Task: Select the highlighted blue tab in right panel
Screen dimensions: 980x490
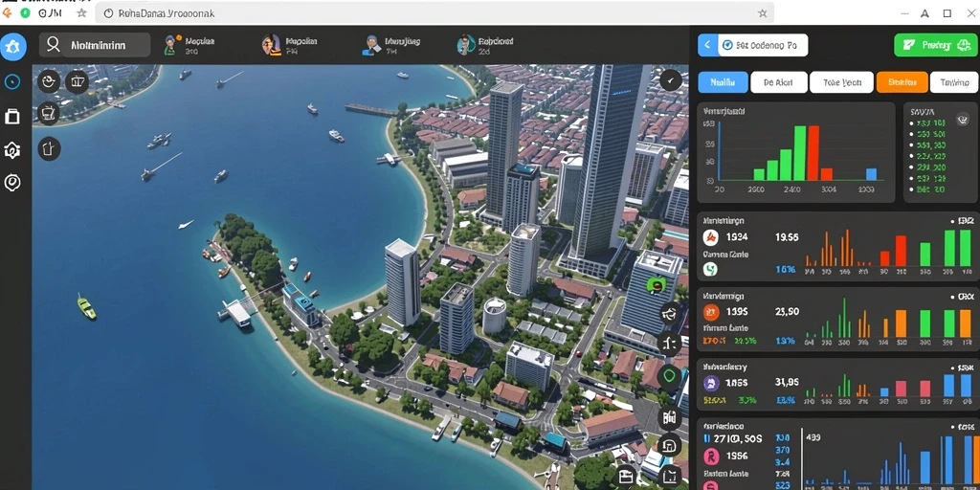Action: [x=723, y=82]
